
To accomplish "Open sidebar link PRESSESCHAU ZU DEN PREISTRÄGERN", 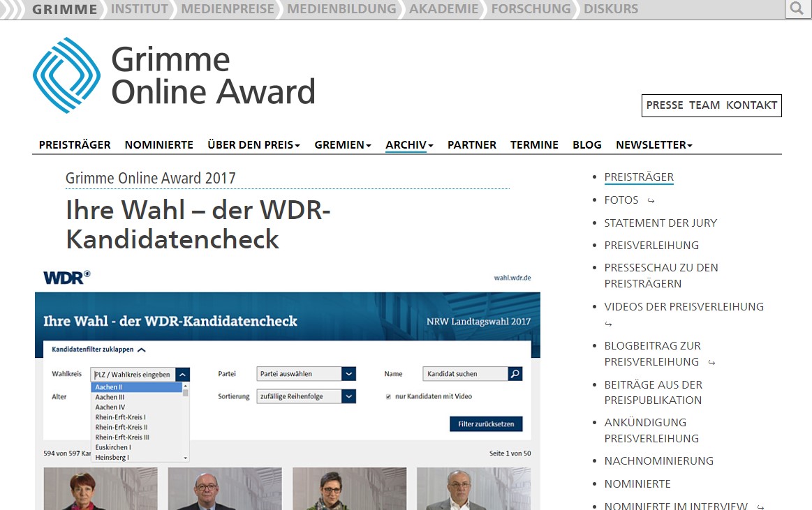I will [661, 276].
